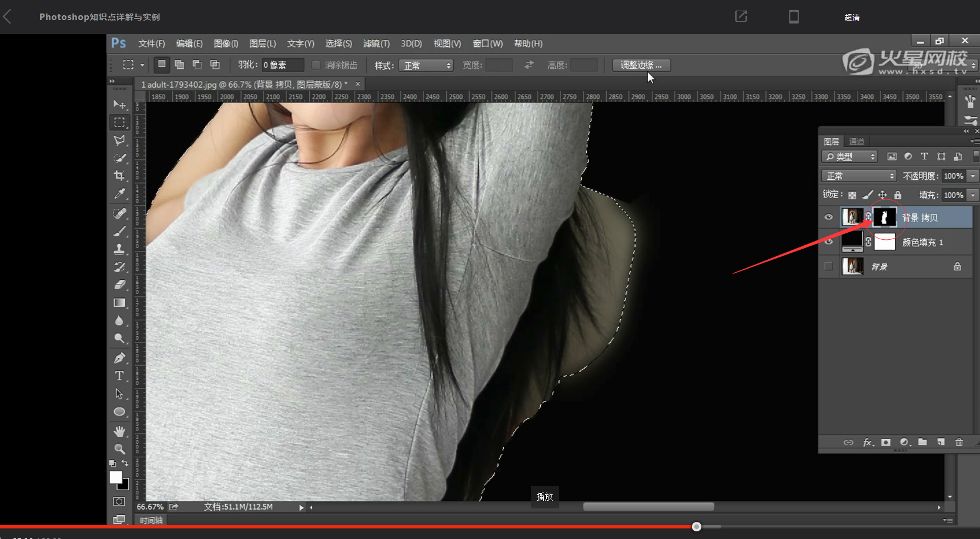Click the foreground color swatch
The height and width of the screenshot is (539, 980).
click(x=116, y=477)
